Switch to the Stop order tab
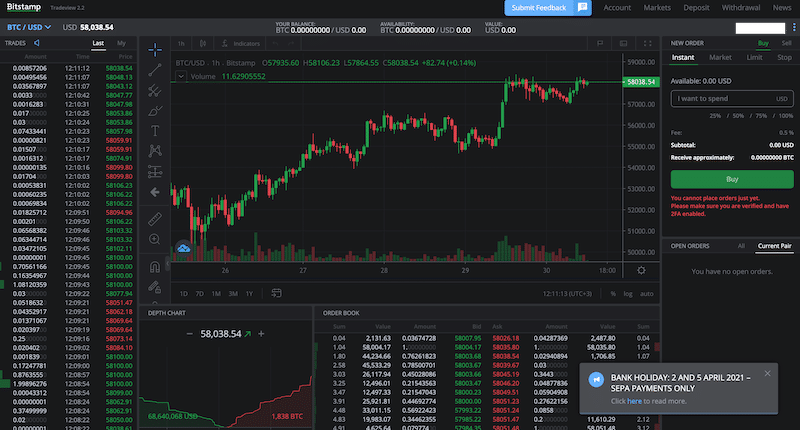The width and height of the screenshot is (800, 430). 785,58
